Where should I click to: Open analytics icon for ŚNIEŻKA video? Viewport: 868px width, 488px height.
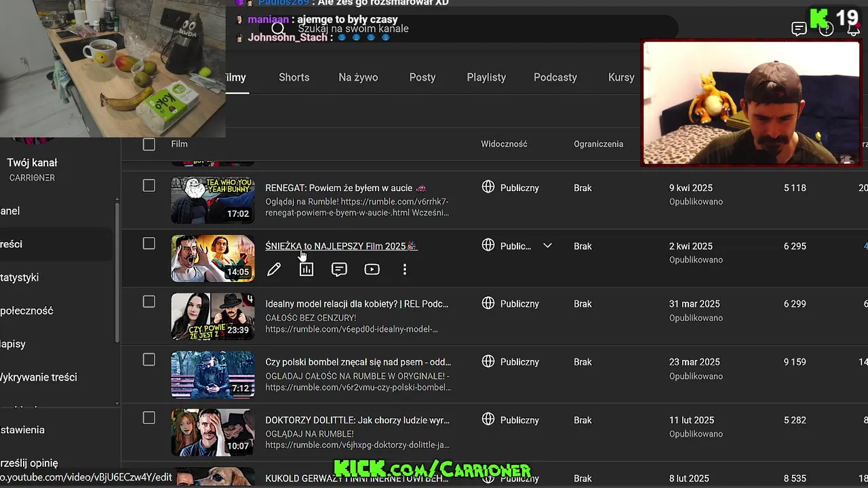(x=307, y=270)
